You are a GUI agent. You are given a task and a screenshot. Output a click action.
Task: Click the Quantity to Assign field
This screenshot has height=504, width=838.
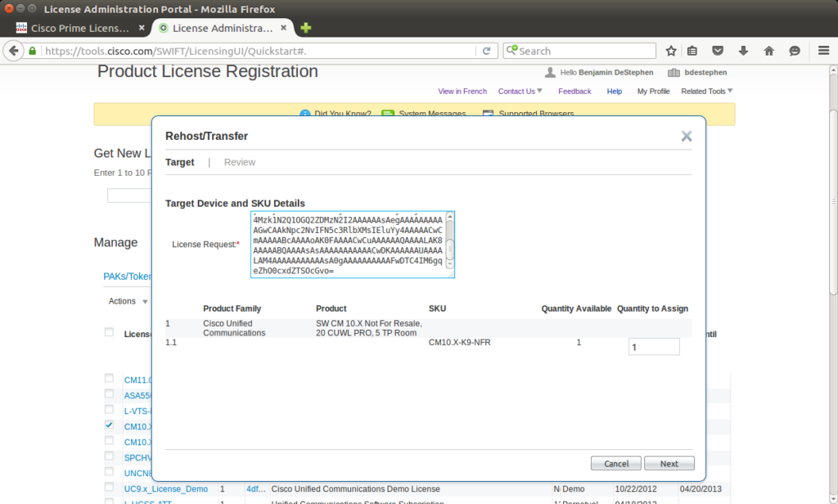click(x=654, y=347)
